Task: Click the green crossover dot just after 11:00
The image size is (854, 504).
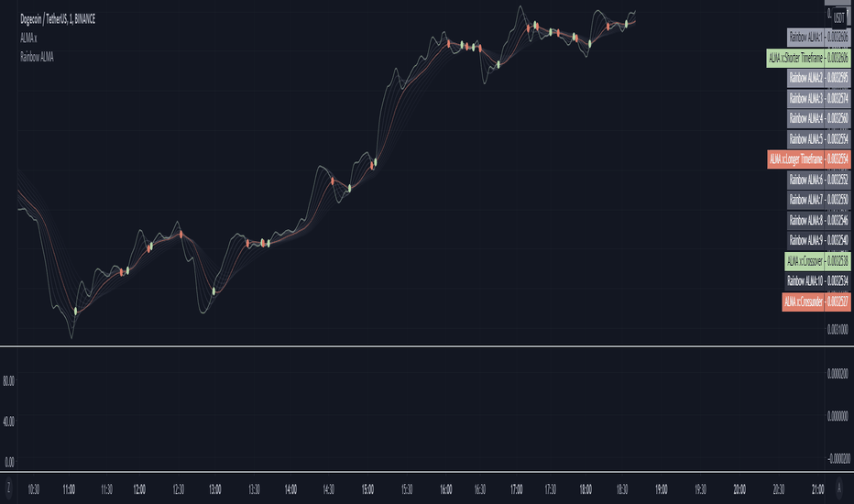Action: (x=76, y=312)
